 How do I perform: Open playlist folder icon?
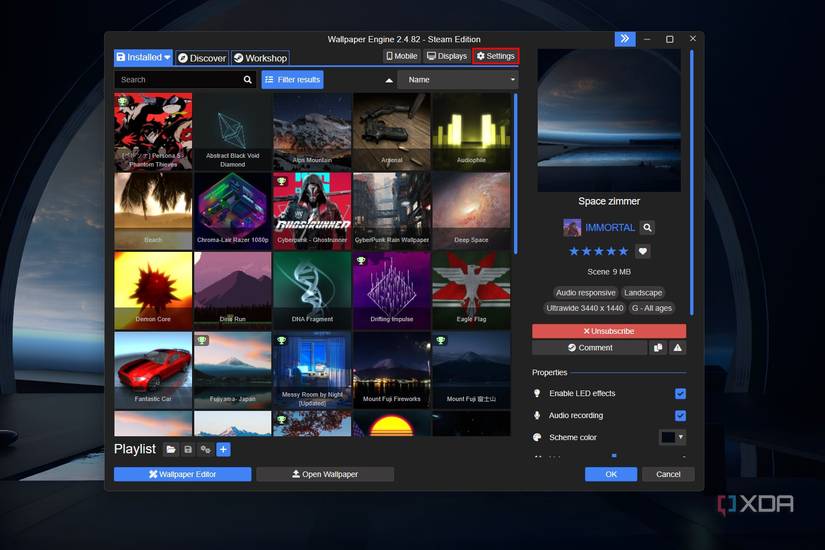pyautogui.click(x=171, y=450)
